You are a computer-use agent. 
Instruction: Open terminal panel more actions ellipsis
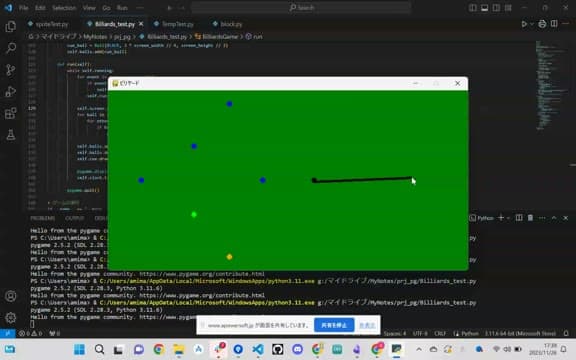click(542, 218)
